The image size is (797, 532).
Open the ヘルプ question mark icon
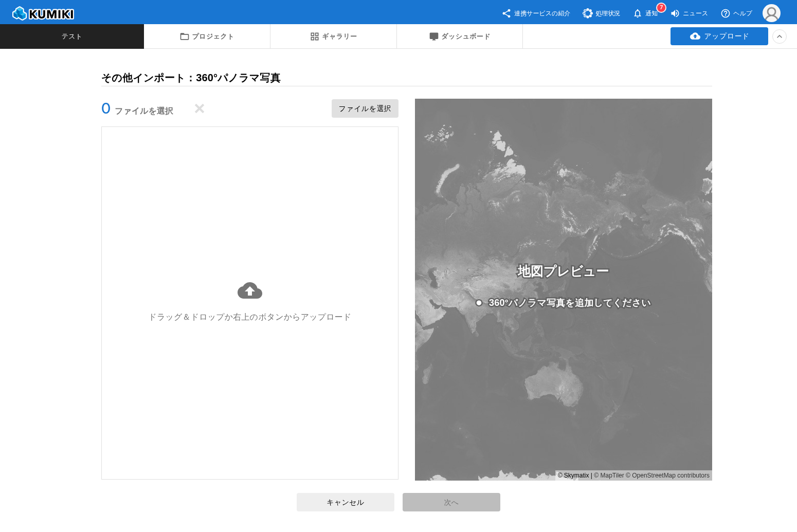click(x=726, y=13)
